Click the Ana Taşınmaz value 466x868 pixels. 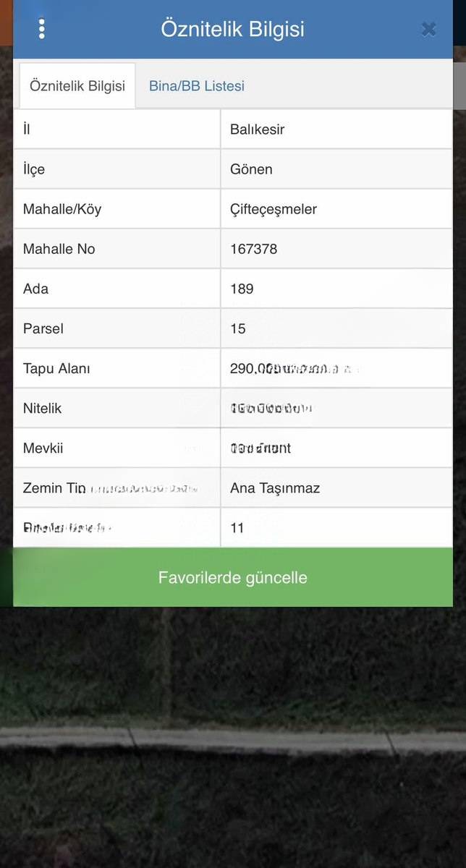(x=275, y=488)
